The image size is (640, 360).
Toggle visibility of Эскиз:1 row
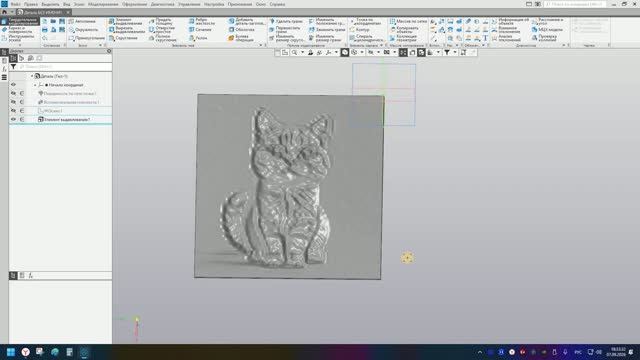[13, 111]
